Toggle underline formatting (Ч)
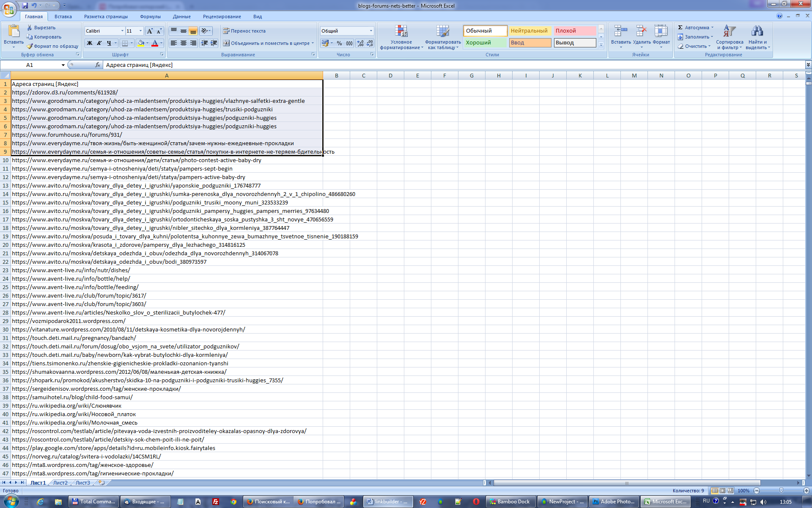The image size is (812, 508). point(109,43)
